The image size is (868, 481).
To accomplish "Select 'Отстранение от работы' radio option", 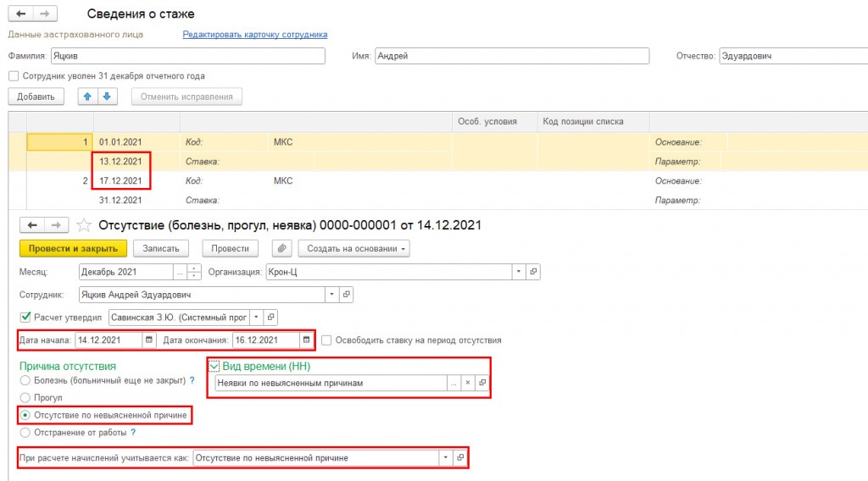I will click(25, 433).
